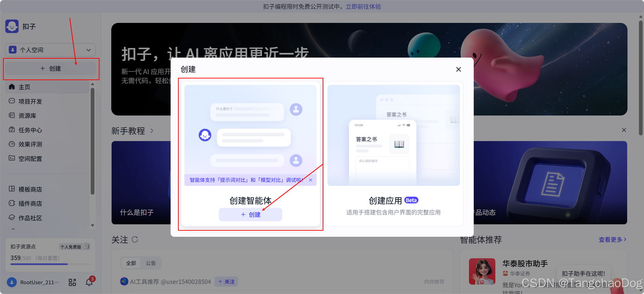
Task: Click the 任务中心 icon
Action: click(x=12, y=130)
